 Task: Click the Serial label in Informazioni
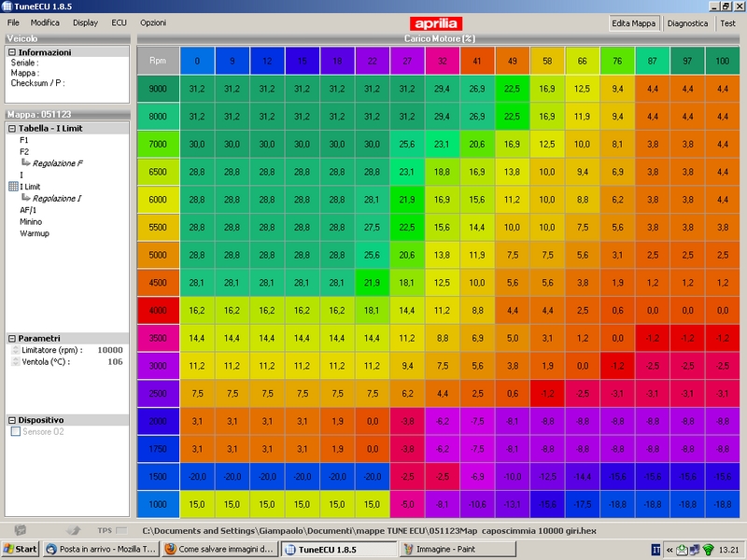coord(25,63)
